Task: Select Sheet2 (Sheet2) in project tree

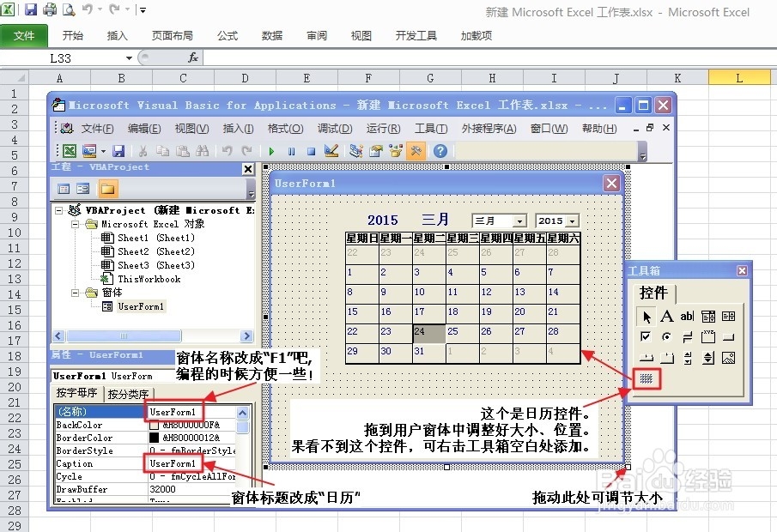Action: pos(155,251)
